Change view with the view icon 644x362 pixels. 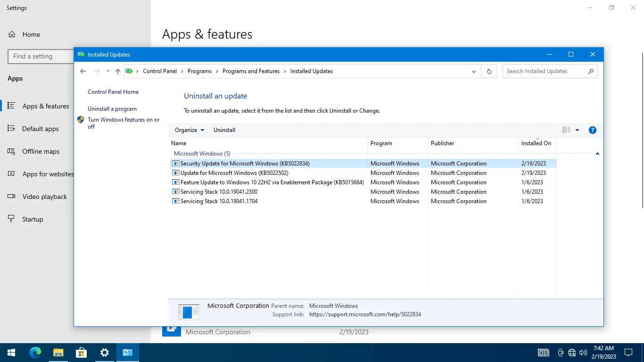[566, 130]
